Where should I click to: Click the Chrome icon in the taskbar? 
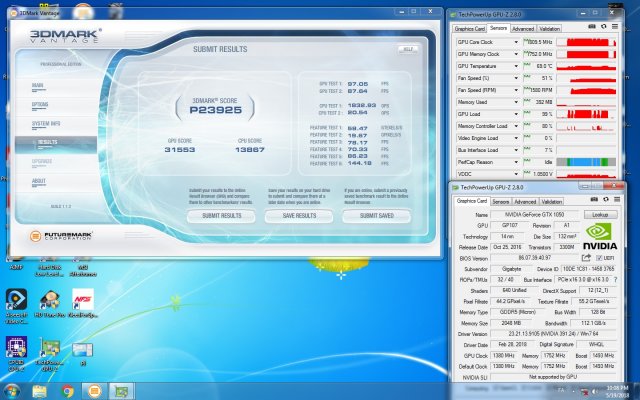click(68, 390)
